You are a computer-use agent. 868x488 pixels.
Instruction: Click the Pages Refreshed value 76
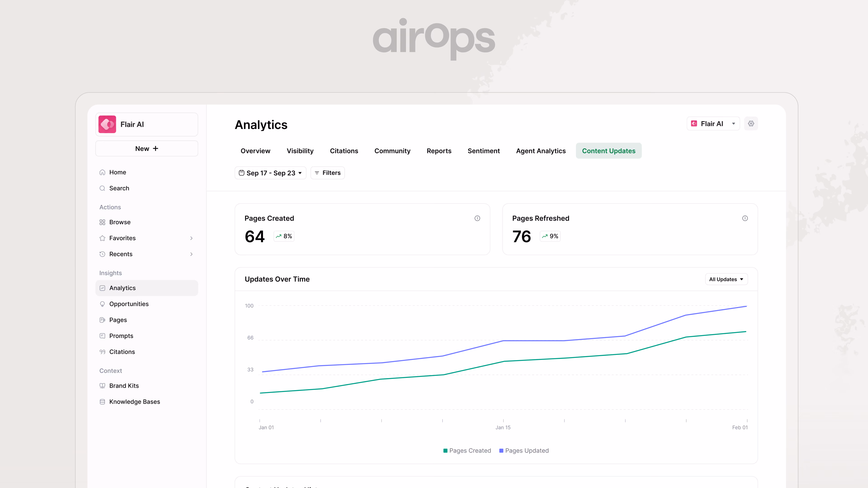click(522, 236)
